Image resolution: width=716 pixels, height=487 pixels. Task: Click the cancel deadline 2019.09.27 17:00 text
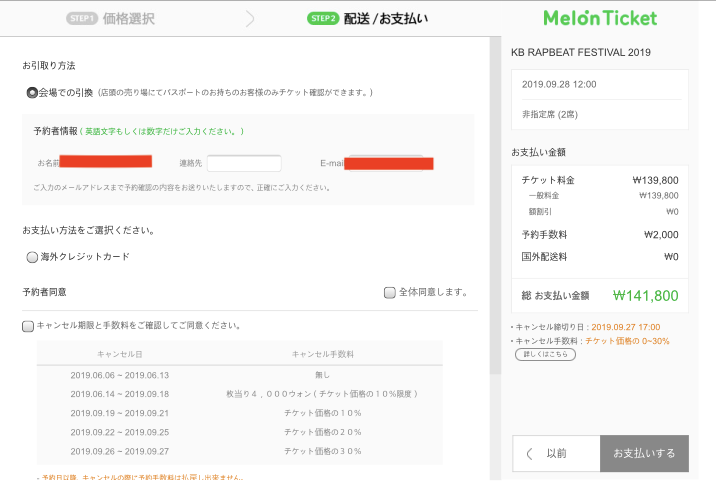tap(626, 327)
